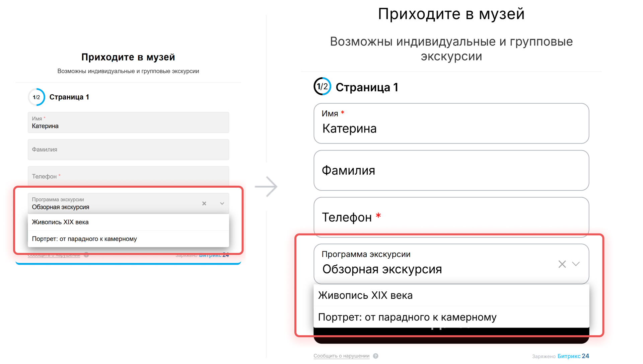Click the 'Фамилия' input in the left form
643x364 pixels.
[128, 150]
